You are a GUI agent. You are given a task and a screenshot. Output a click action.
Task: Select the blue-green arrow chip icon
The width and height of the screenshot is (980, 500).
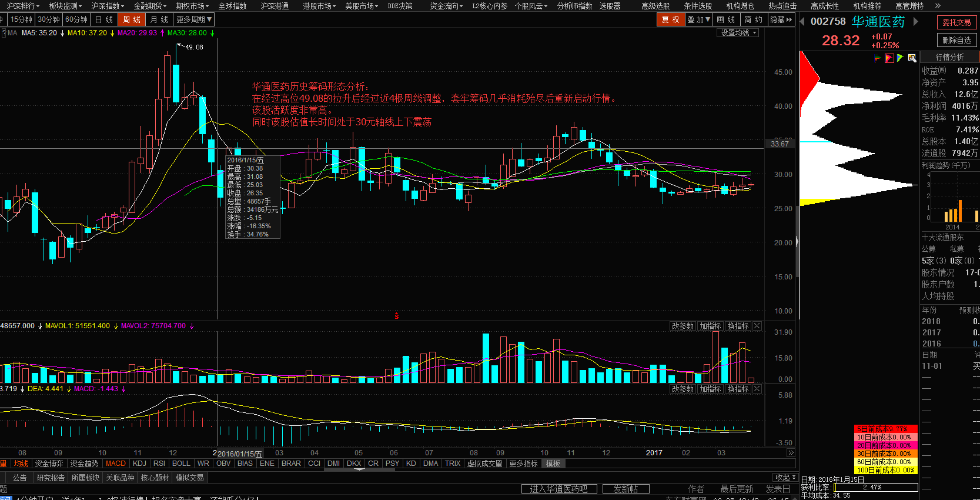tap(900, 58)
